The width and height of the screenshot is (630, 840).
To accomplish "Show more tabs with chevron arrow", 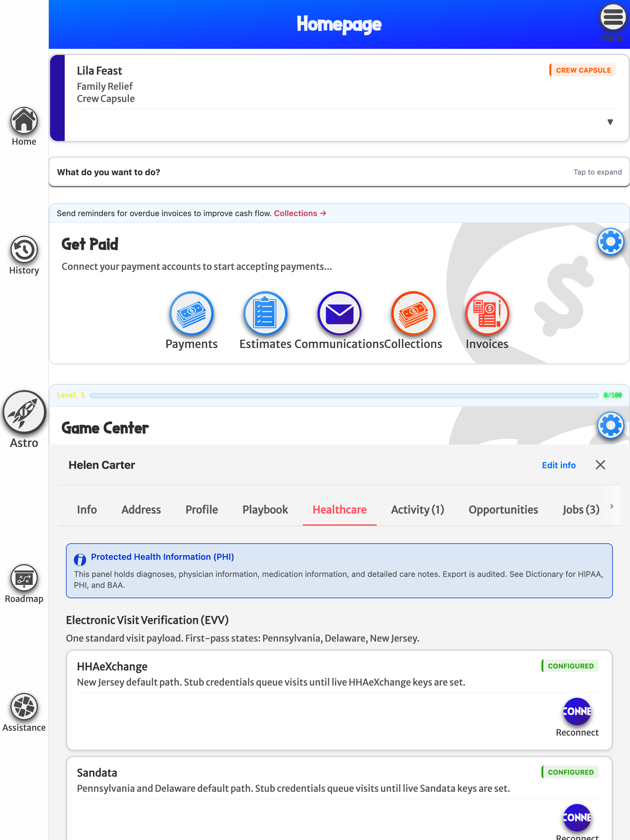I will pyautogui.click(x=611, y=506).
